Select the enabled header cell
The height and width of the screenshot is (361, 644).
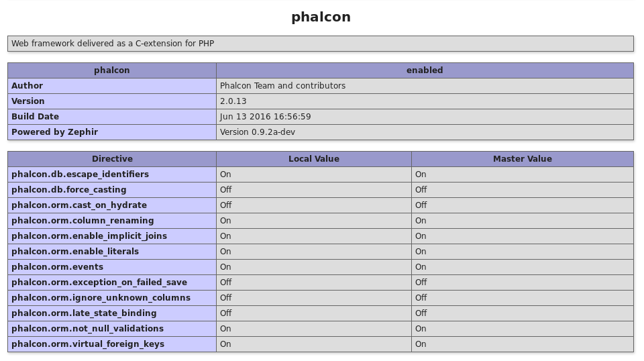[425, 70]
